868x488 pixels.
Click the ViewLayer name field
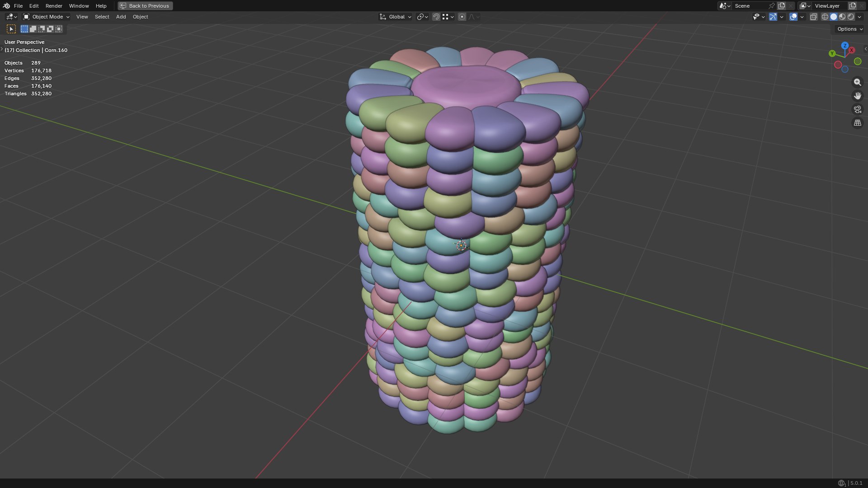tap(830, 6)
